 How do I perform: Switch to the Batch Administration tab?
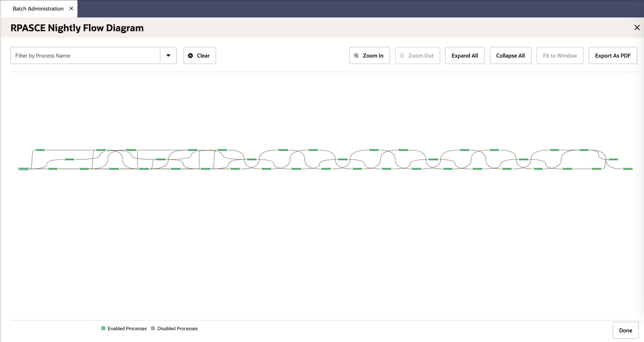pyautogui.click(x=38, y=9)
